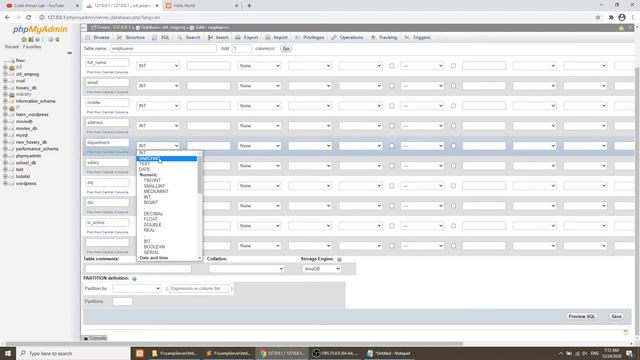Image resolution: width=640 pixels, height=360 pixels.
Task: Toggle the Null checkbox in the address row
Action: pos(391,126)
